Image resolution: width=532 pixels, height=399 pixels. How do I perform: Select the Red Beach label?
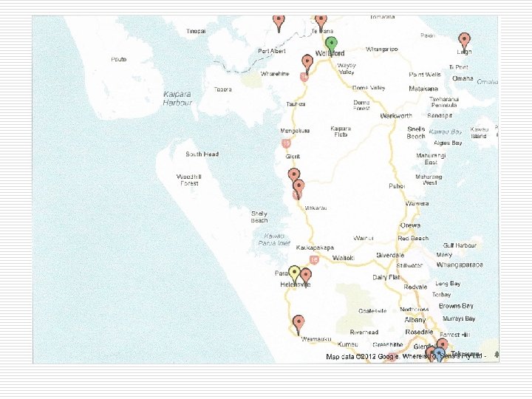pyautogui.click(x=413, y=239)
